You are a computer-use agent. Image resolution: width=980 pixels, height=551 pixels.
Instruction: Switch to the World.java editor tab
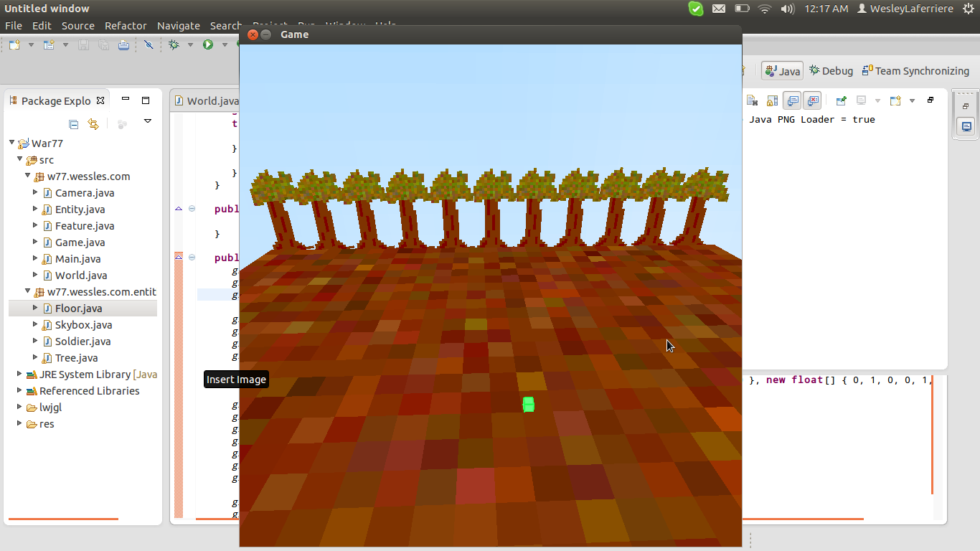coord(207,100)
